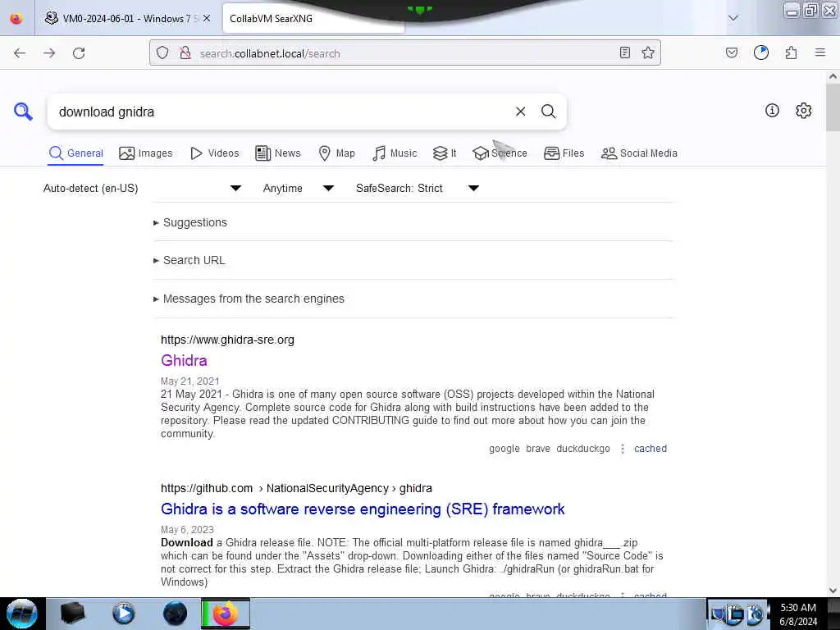Open Ghidra is a software reverse engineering link
Screen dimensions: 840x630
[363, 509]
